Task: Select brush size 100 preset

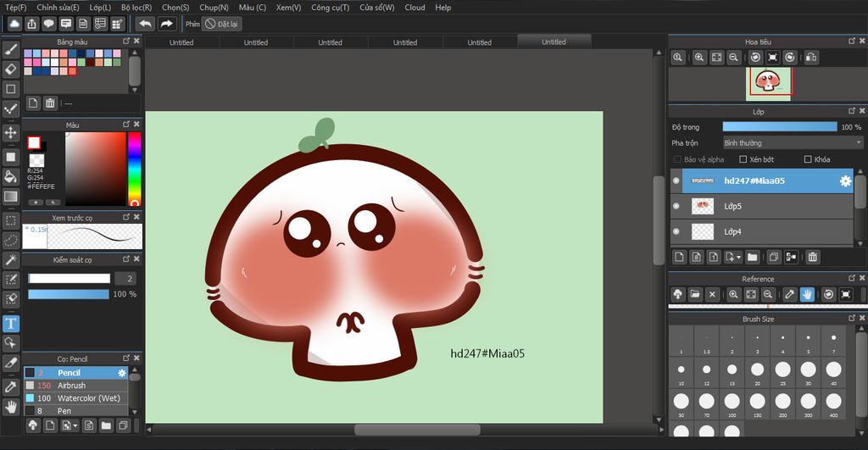Action: point(732,404)
